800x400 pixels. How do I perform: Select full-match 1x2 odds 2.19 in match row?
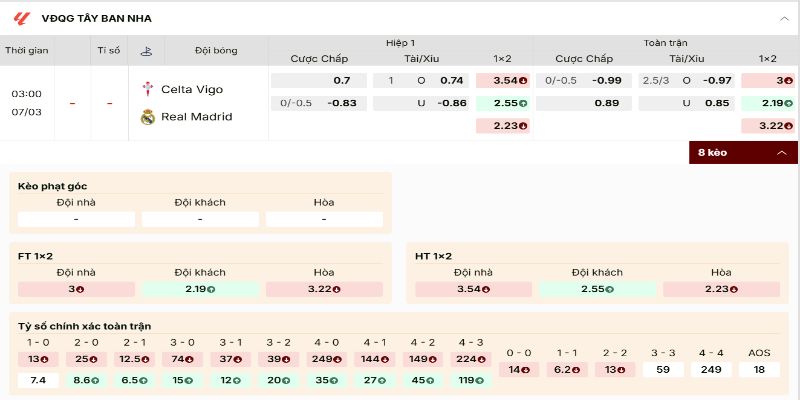[768, 103]
